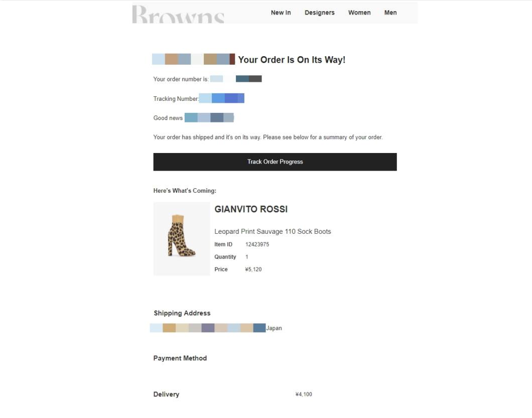Click the 'Tracking Number:' label
The width and height of the screenshot is (532, 418).
(x=176, y=99)
